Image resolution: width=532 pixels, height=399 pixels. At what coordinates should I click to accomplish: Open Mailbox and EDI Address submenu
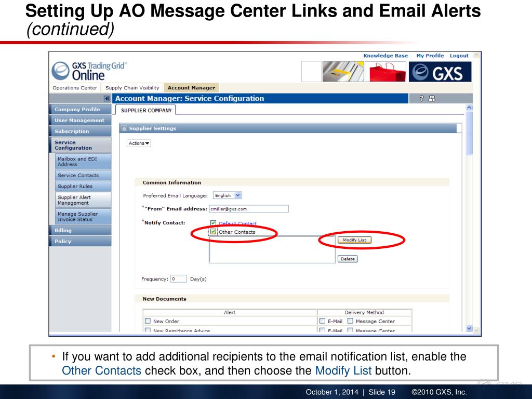[x=83, y=162]
